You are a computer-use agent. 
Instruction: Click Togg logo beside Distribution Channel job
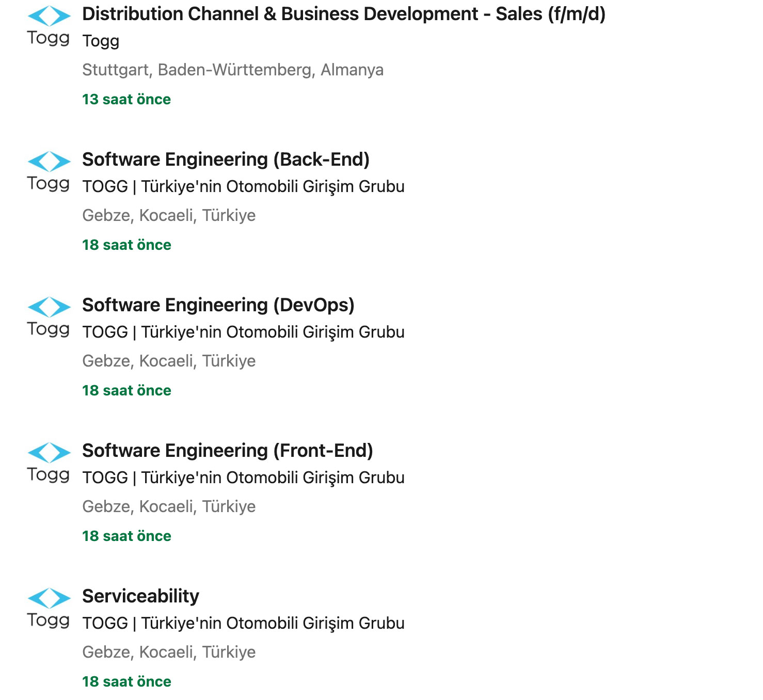point(49,27)
